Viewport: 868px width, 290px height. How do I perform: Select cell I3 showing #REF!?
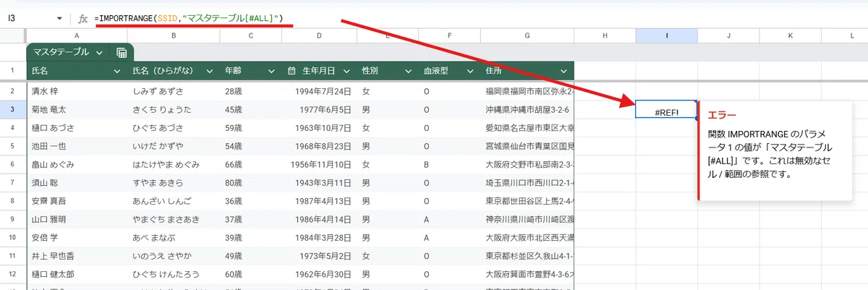click(x=666, y=109)
